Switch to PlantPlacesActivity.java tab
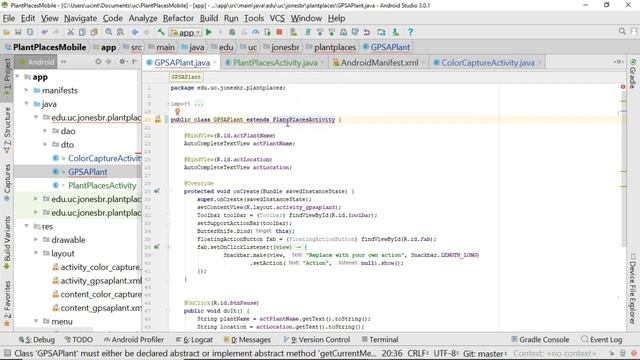 [275, 62]
